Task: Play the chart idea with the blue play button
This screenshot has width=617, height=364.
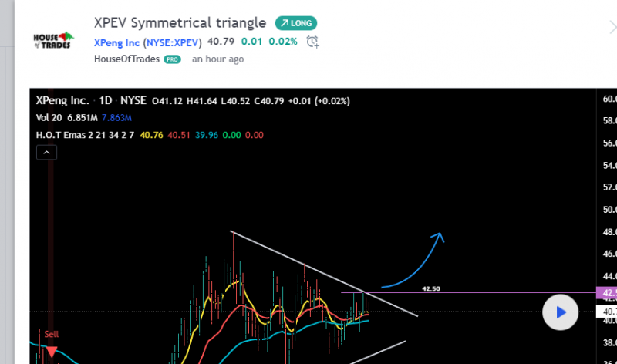Action: [561, 312]
